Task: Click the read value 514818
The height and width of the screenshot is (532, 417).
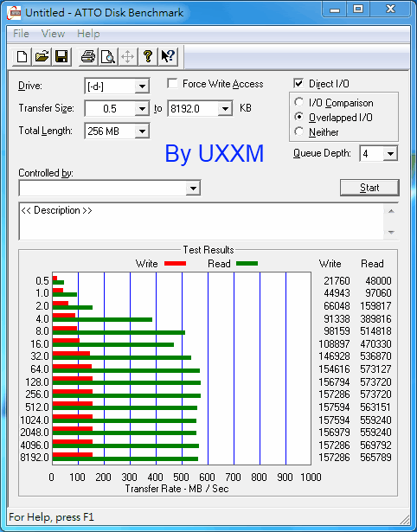Action: pos(375,330)
